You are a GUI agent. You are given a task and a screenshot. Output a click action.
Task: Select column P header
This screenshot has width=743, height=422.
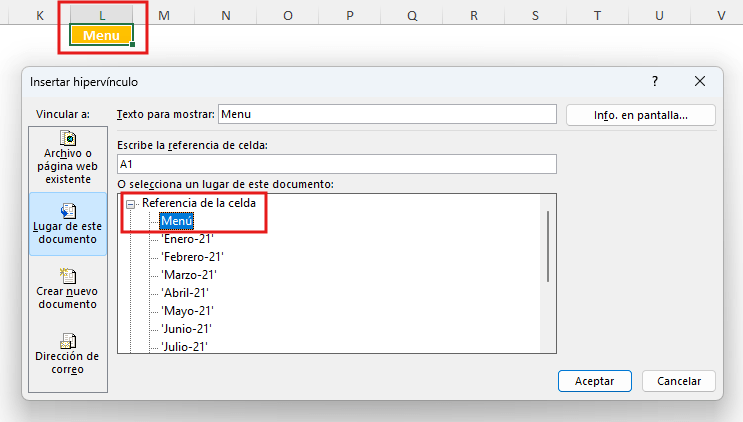coord(350,16)
